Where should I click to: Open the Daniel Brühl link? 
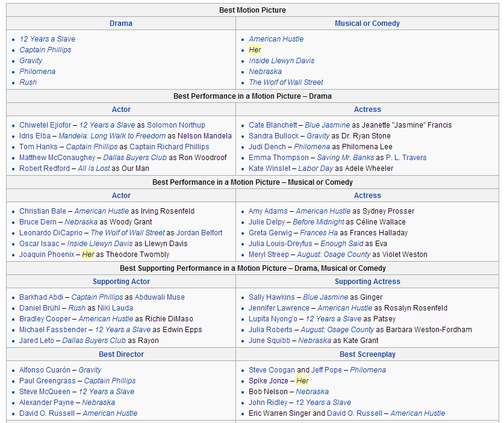click(40, 308)
